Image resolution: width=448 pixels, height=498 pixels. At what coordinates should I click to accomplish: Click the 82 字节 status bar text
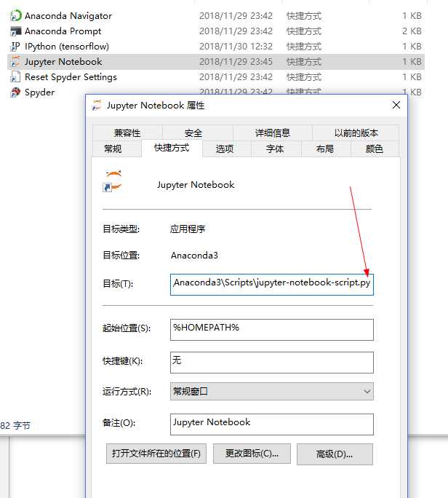point(15,425)
